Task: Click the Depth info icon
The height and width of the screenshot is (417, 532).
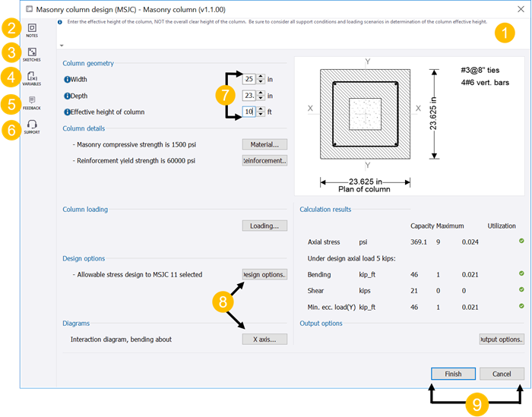Action: coord(67,96)
